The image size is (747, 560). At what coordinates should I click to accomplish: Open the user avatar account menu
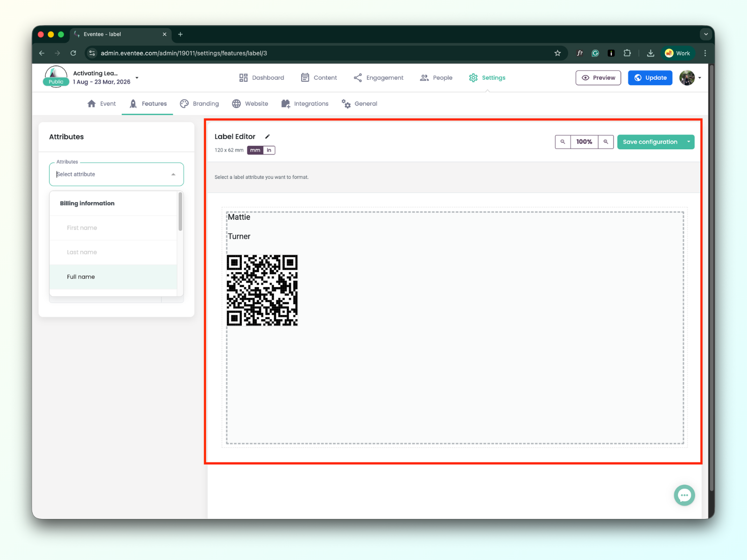(690, 78)
